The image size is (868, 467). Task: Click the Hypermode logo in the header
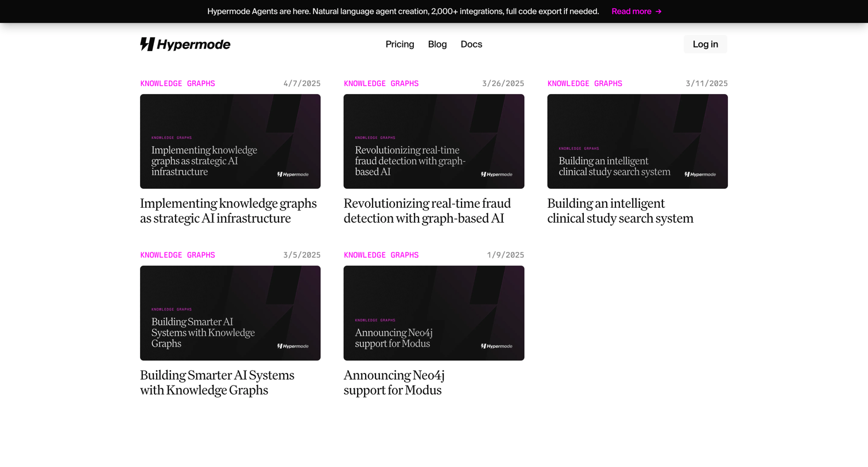coord(185,44)
